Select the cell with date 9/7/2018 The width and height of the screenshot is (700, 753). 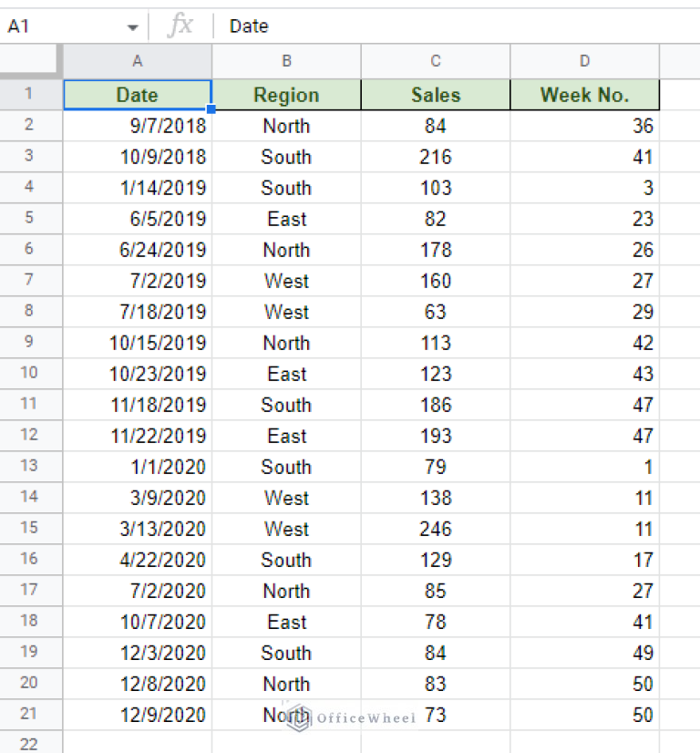point(138,126)
